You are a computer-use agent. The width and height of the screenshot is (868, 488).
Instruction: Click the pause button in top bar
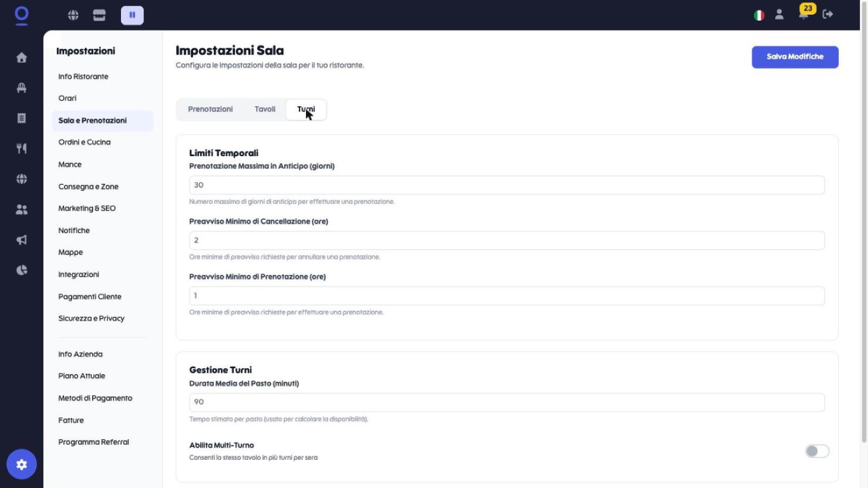tap(132, 15)
